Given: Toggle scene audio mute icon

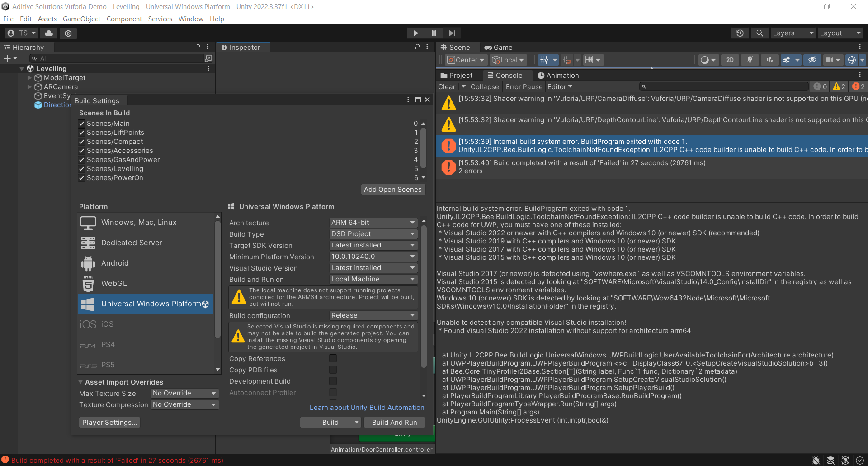Looking at the screenshot, I should point(770,60).
